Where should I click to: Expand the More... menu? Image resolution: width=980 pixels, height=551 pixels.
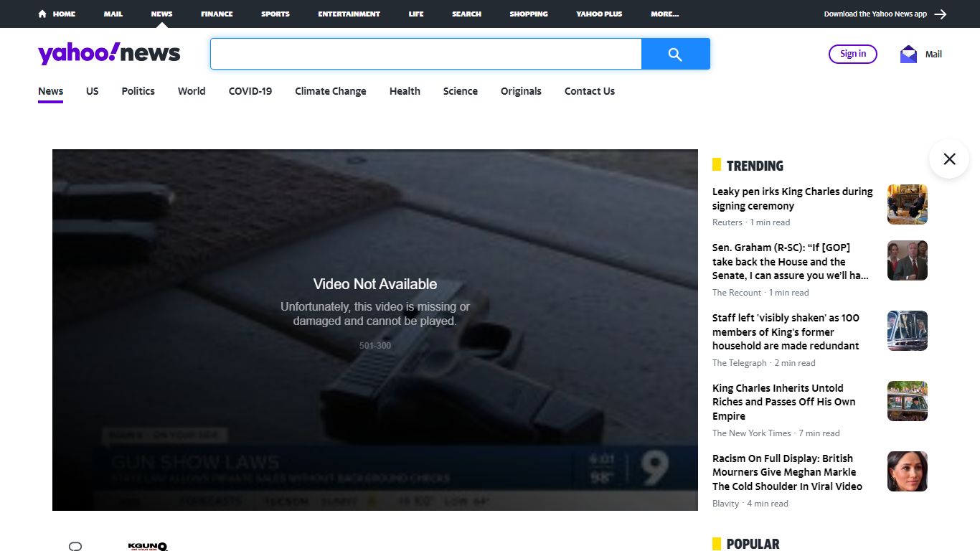coord(664,14)
